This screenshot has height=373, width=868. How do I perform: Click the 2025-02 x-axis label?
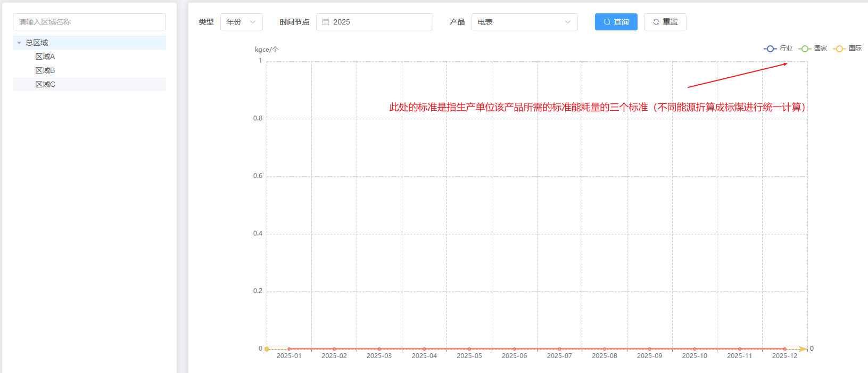[334, 356]
